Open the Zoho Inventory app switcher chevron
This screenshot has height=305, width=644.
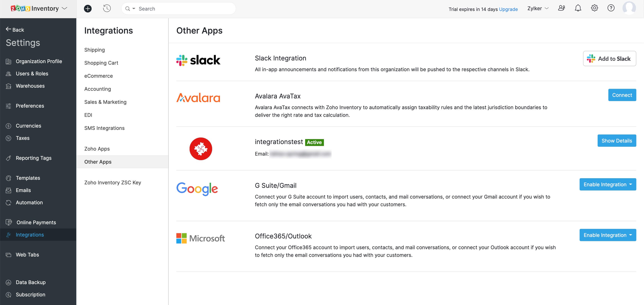click(65, 8)
